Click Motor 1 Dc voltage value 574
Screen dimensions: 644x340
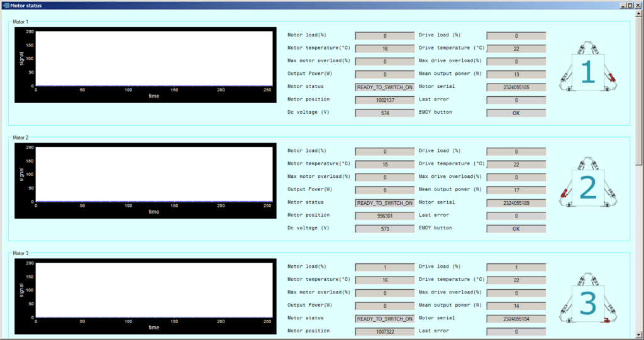385,113
